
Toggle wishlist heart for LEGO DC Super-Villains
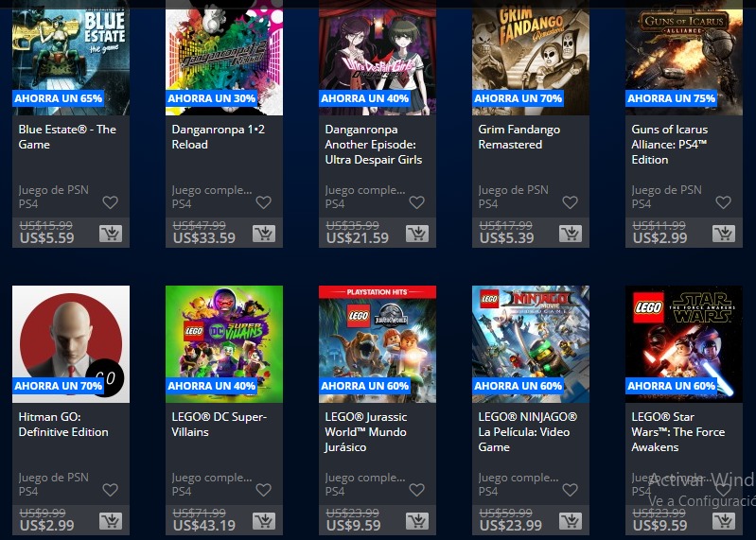[x=263, y=490]
